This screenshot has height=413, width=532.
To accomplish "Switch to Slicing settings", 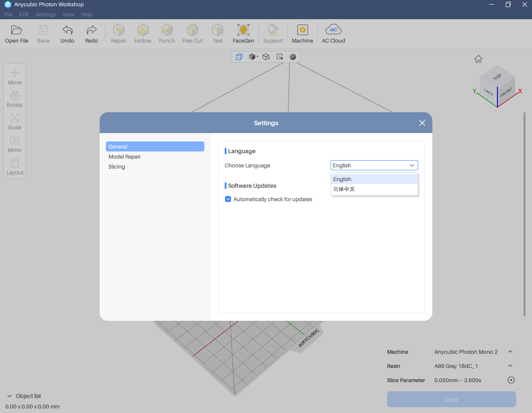I will click(x=155, y=166).
